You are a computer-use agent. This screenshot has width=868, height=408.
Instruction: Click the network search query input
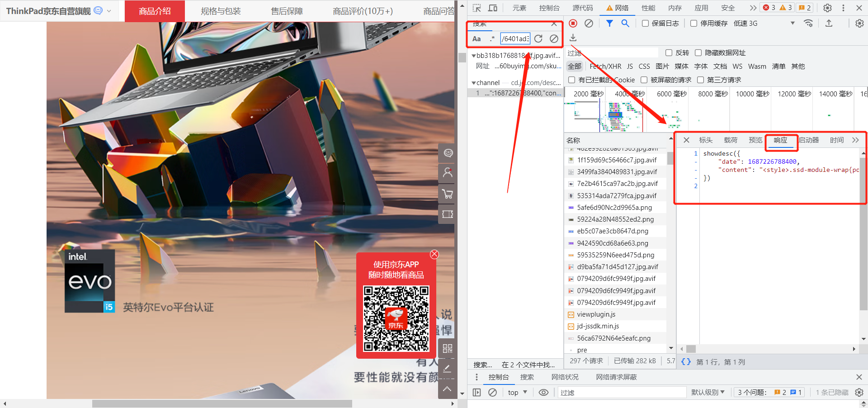(515, 39)
